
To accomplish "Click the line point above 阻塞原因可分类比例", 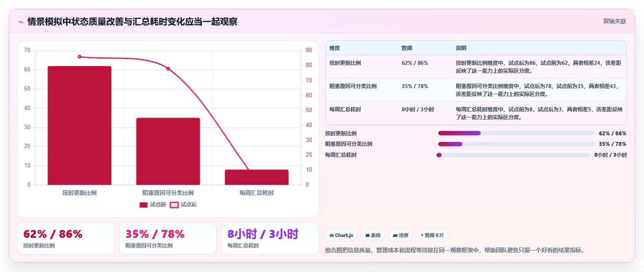I will coord(168,68).
